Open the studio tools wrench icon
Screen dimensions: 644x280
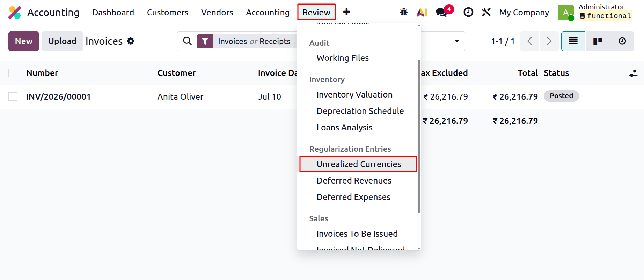pyautogui.click(x=486, y=12)
